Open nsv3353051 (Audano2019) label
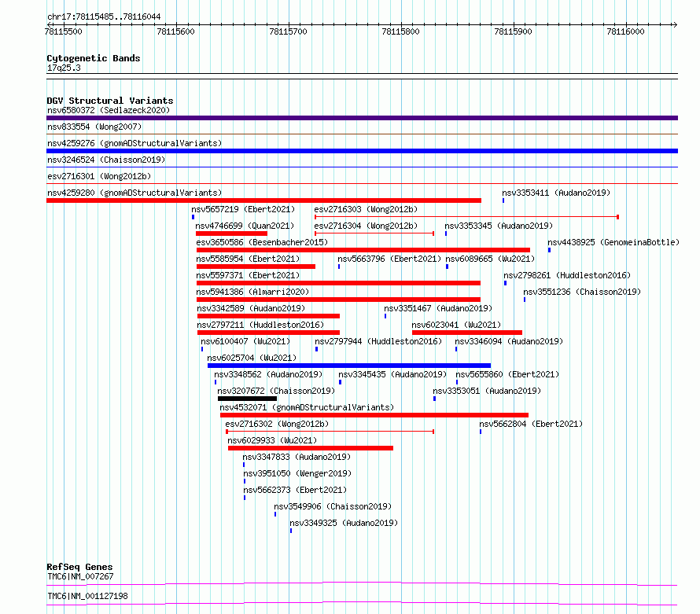This screenshot has height=614, width=700. pyautogui.click(x=487, y=391)
